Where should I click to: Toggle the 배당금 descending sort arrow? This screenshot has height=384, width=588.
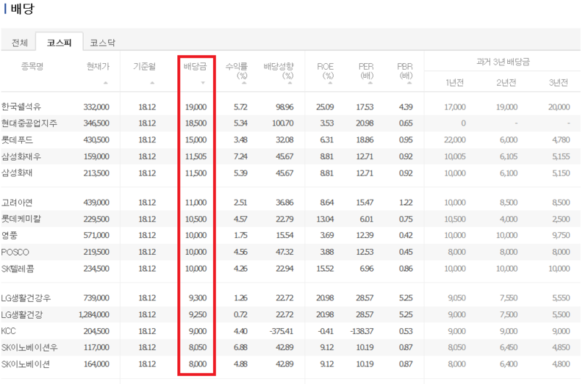[x=203, y=83]
